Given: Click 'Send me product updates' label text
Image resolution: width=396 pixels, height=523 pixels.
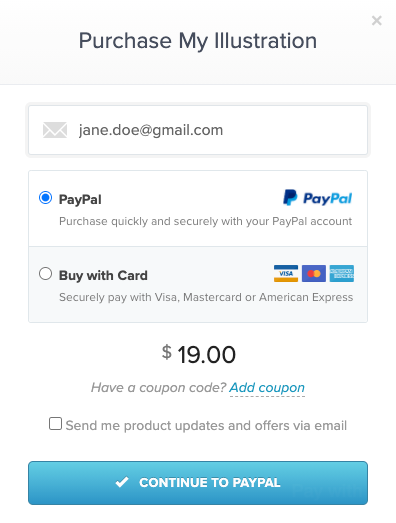Looking at the screenshot, I should point(206,426).
